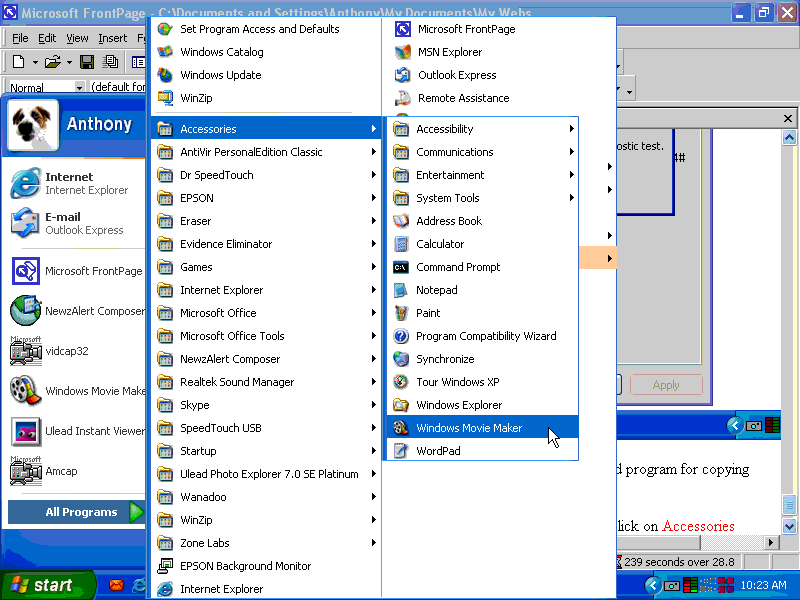This screenshot has width=800, height=600.
Task: Click the vertical scrollbar down arrow
Action: click(x=789, y=526)
